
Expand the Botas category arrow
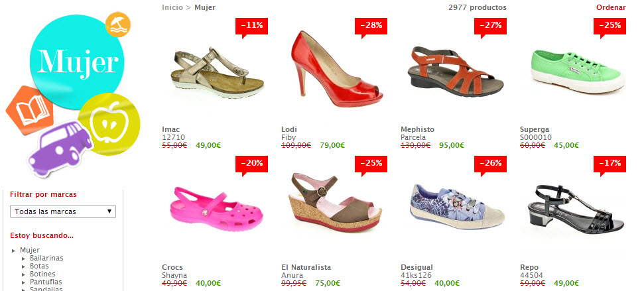[x=24, y=266]
